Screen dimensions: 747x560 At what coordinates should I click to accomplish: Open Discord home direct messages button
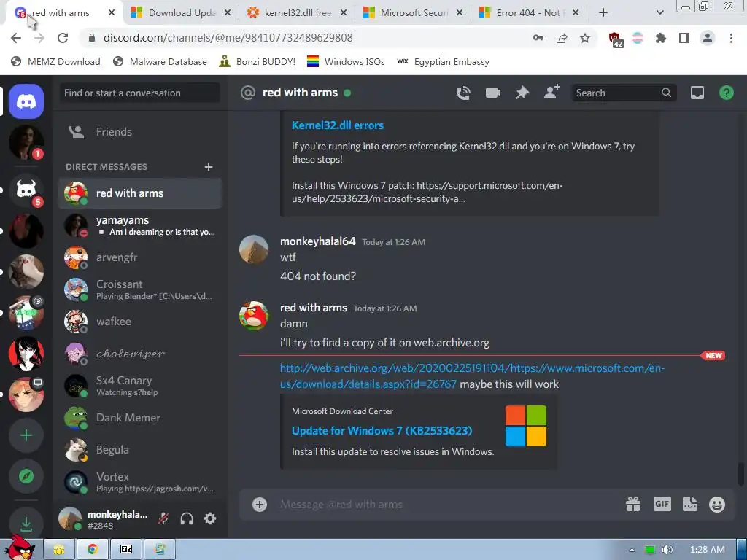(26, 101)
